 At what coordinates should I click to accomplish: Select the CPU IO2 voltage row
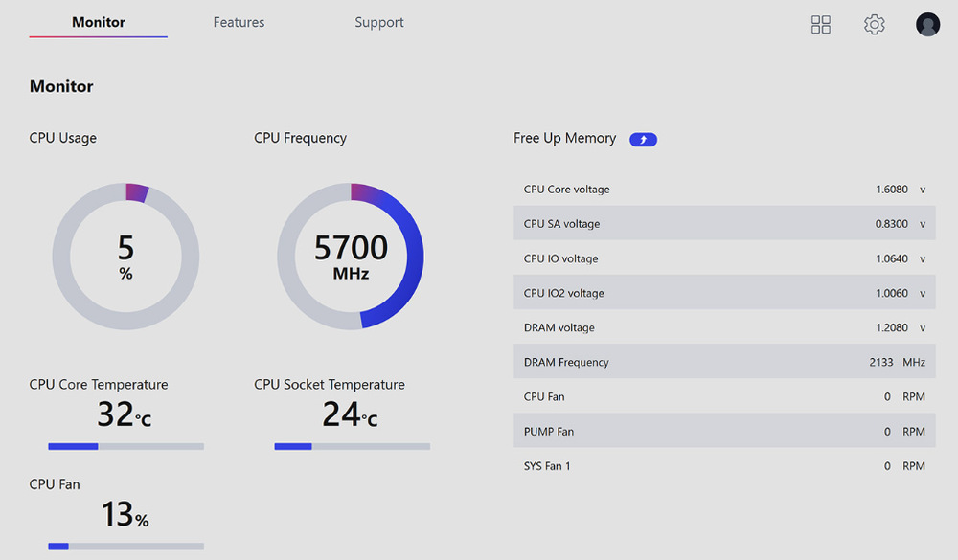(724, 293)
